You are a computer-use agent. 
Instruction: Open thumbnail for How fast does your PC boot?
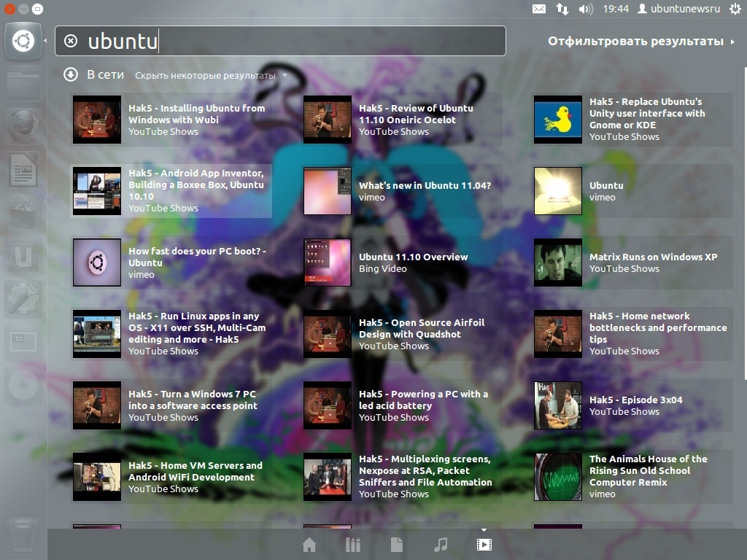[97, 262]
